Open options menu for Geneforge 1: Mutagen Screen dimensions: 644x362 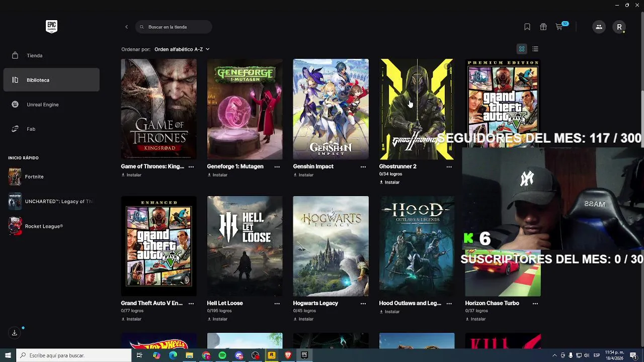(277, 166)
